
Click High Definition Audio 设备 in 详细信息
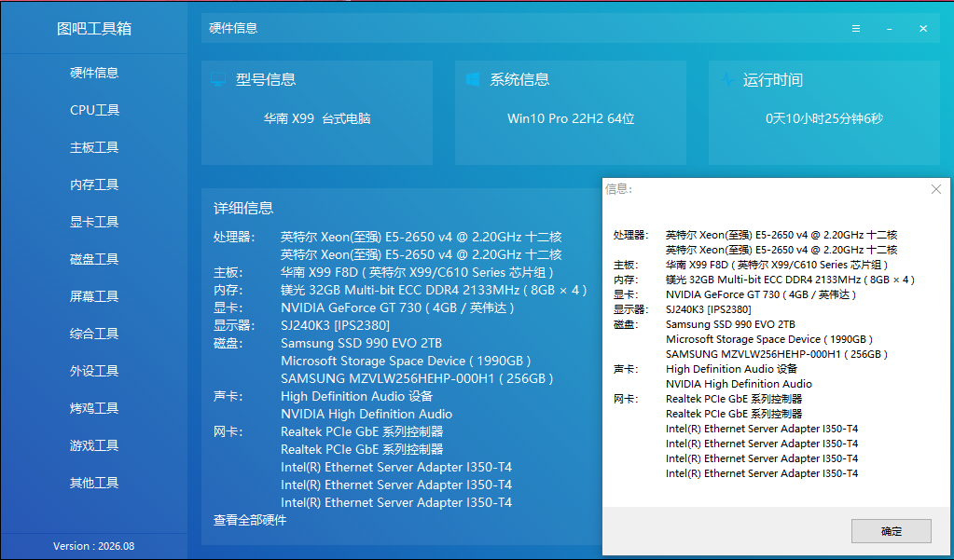pyautogui.click(x=356, y=396)
